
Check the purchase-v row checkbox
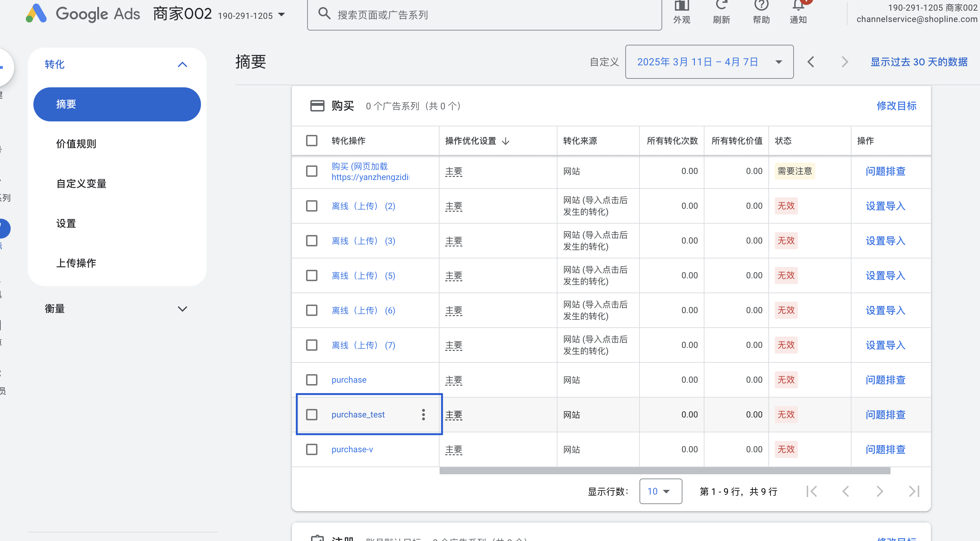click(312, 449)
